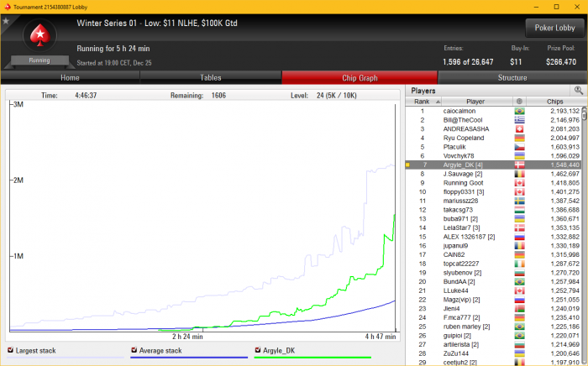The image size is (588, 366).
Task: Click the Ukraine flag beside ZuZu144
Action: click(519, 354)
